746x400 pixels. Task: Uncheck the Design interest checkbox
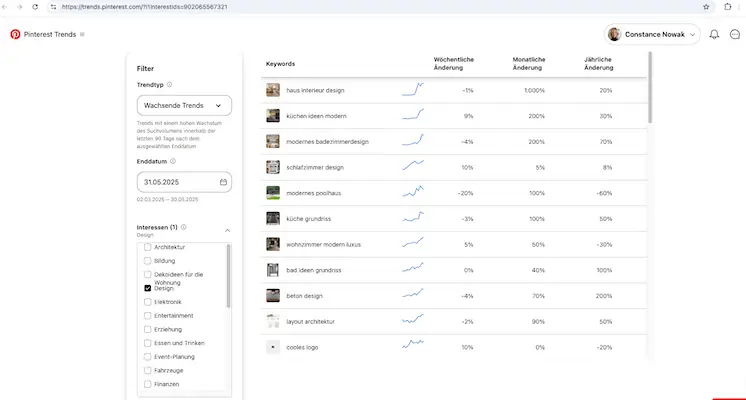click(148, 288)
